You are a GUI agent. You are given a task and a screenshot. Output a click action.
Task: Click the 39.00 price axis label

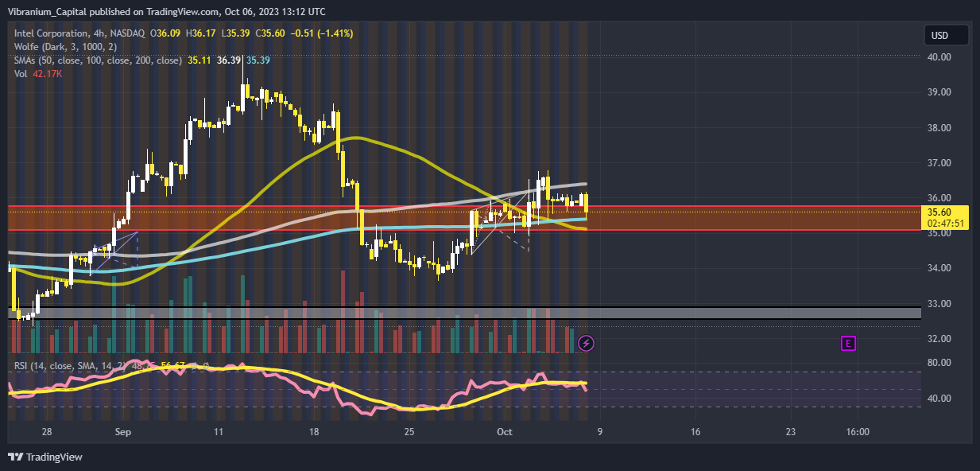(x=940, y=92)
